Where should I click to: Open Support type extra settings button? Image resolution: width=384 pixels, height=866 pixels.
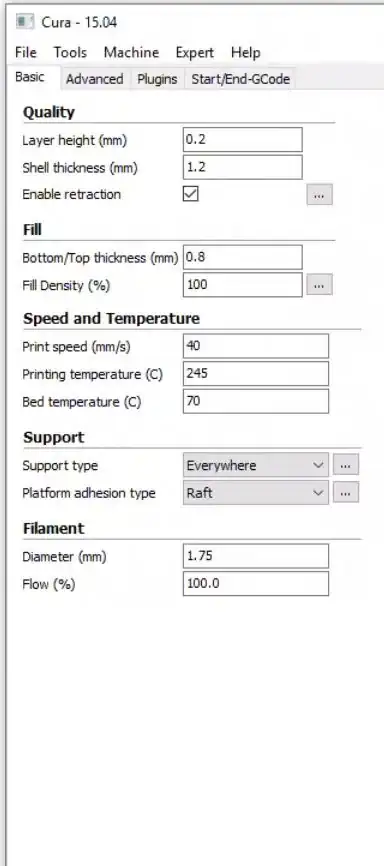[x=345, y=465]
